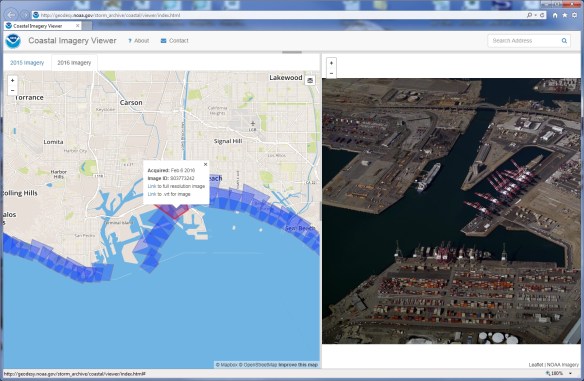Image resolution: width=584 pixels, height=381 pixels.
Task: Click the Leaflet attribution link
Action: (x=536, y=365)
